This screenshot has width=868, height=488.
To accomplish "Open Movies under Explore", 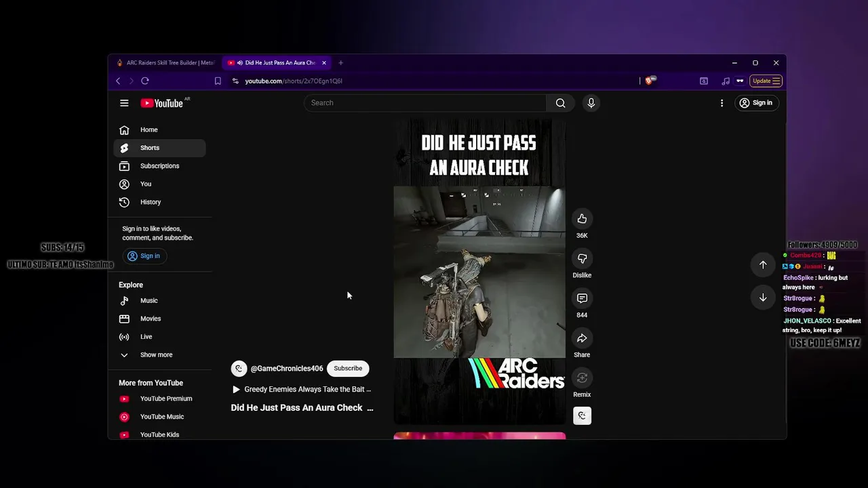I will pos(159,319).
